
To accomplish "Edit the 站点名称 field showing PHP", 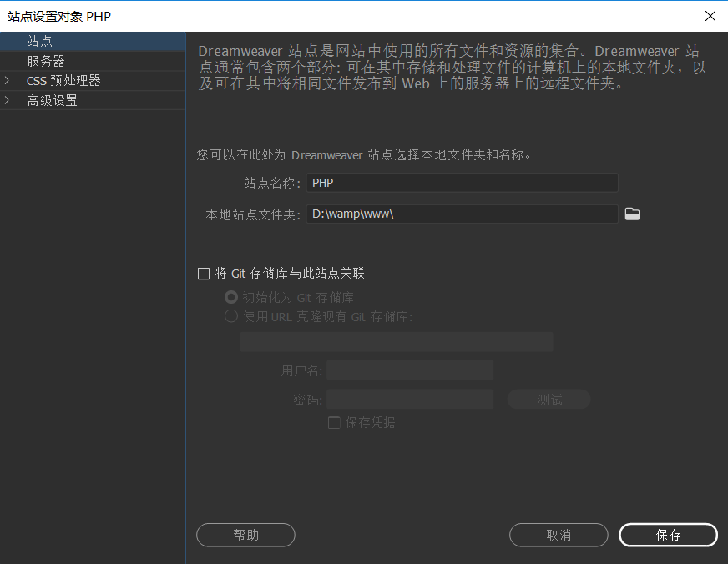I will [462, 183].
